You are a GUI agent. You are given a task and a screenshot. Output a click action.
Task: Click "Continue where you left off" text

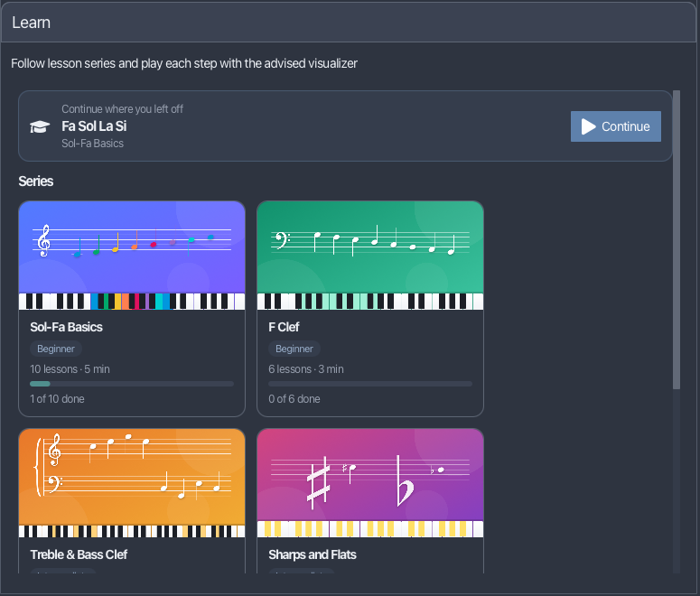[122, 109]
